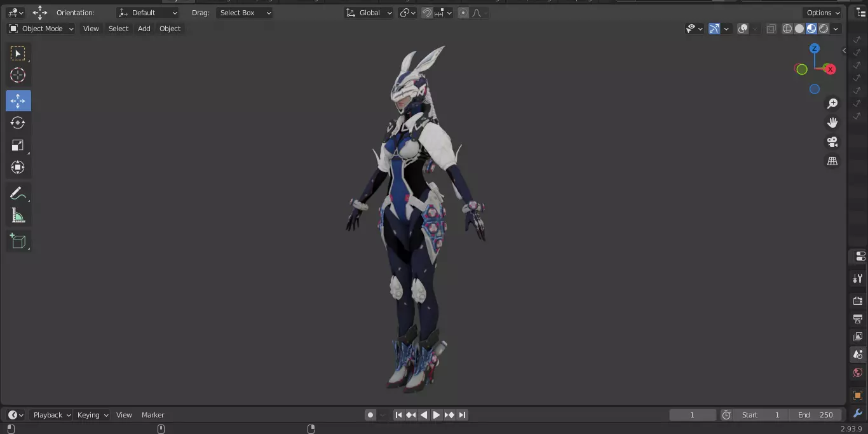Switch to Solid viewport shading
This screenshot has height=434, width=868.
[799, 29]
